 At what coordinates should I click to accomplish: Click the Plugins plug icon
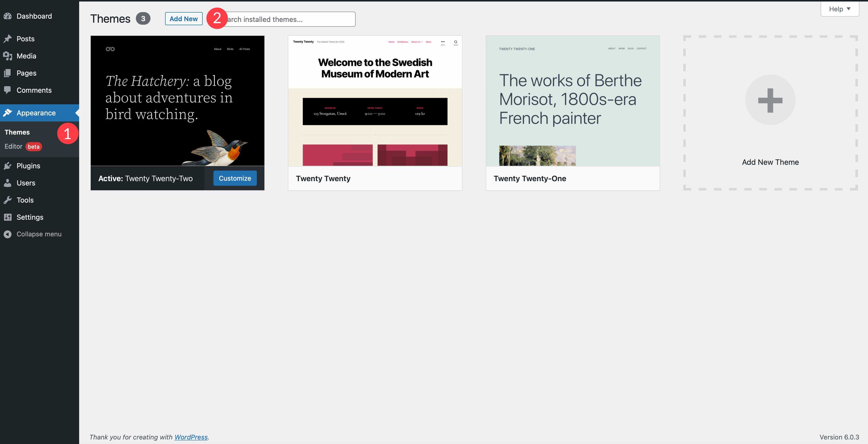(x=8, y=166)
